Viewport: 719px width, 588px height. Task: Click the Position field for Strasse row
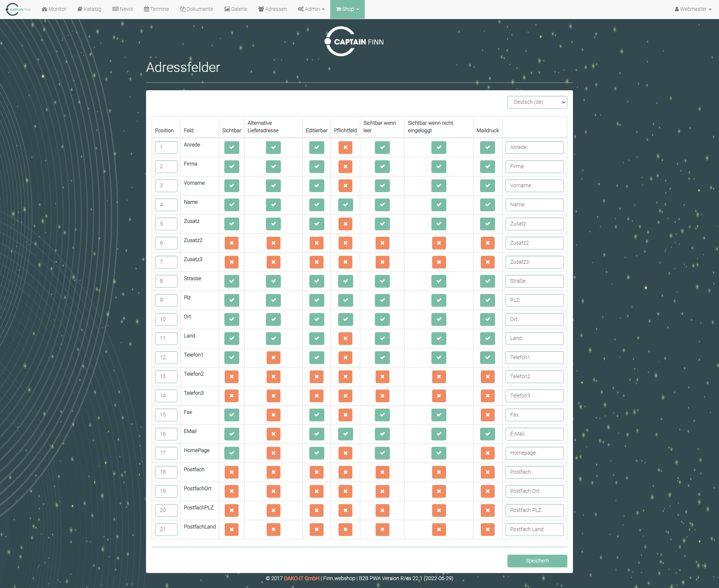point(166,281)
